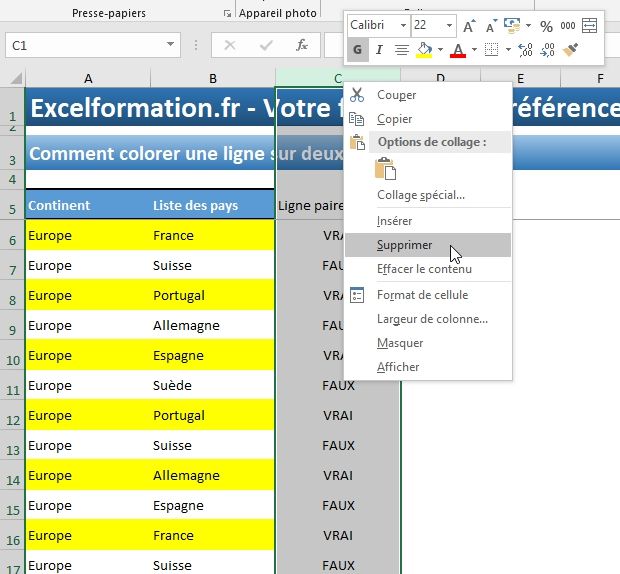Click the thousands separator (000) icon
This screenshot has width=620, height=574.
pyautogui.click(x=567, y=25)
